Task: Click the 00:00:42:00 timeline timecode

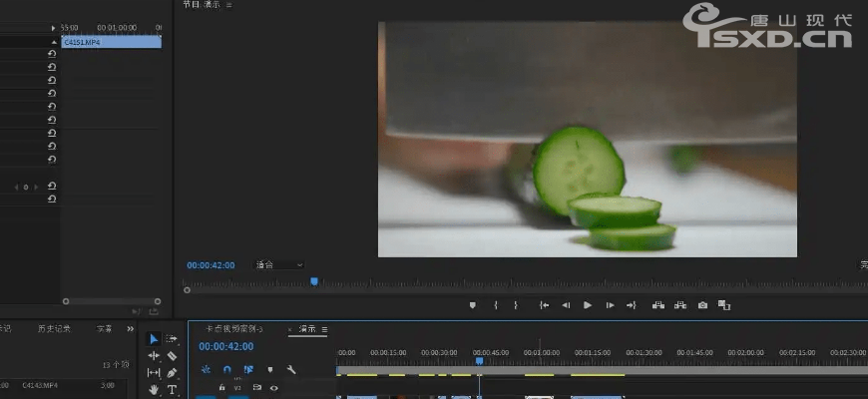Action: [x=225, y=347]
